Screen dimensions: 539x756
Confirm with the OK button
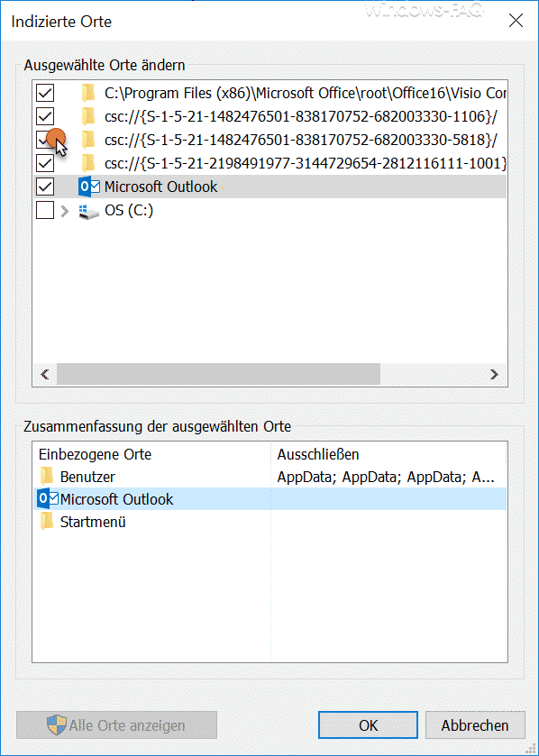click(x=369, y=725)
